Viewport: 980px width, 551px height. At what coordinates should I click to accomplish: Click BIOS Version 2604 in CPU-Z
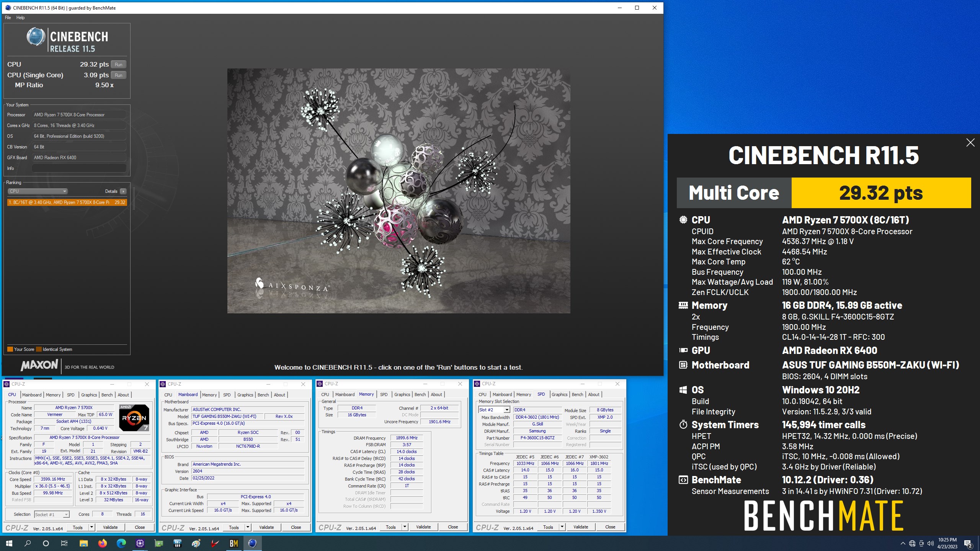click(x=248, y=471)
